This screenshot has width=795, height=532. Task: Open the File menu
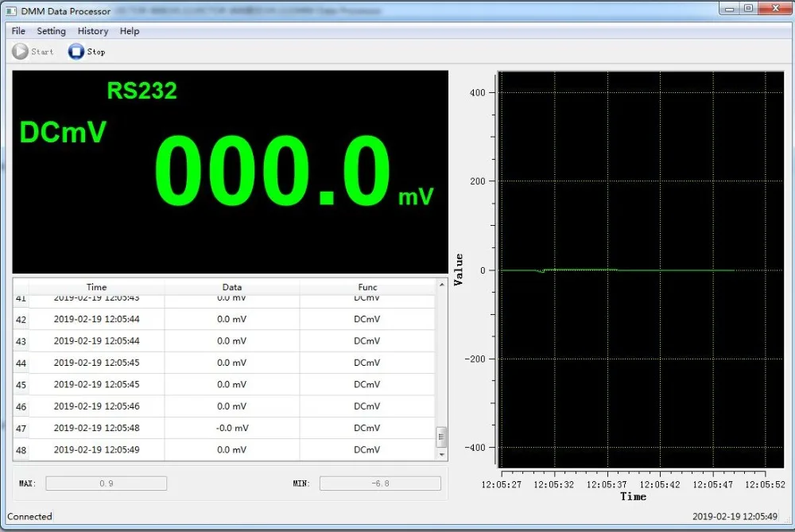tap(18, 31)
